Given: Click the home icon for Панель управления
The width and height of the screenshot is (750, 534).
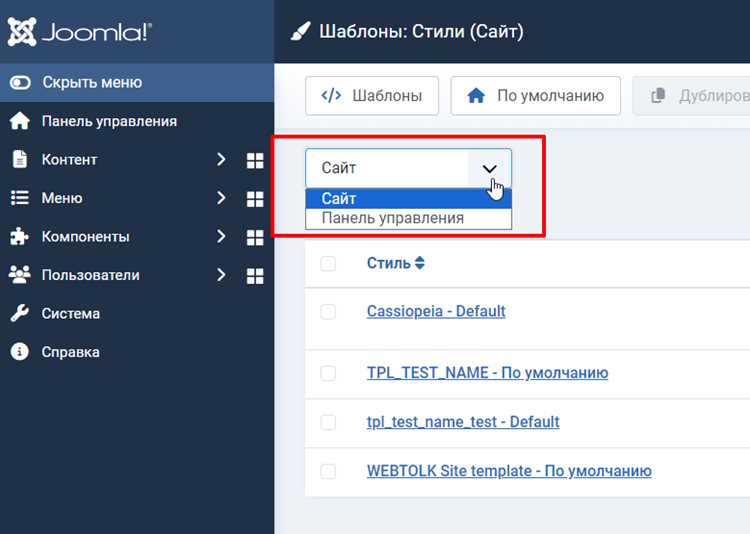Looking at the screenshot, I should click(20, 121).
